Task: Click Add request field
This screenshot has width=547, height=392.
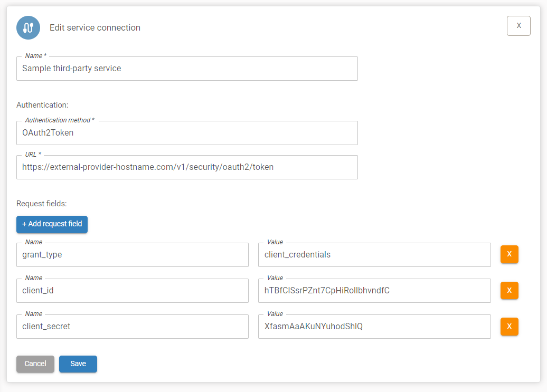Action: coord(52,224)
